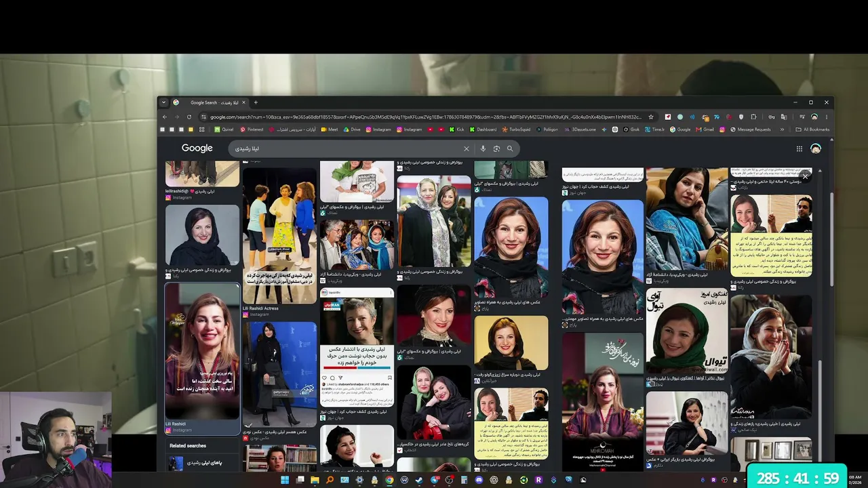Image resolution: width=868 pixels, height=488 pixels.
Task: Go back to the previous page
Action: (163, 117)
